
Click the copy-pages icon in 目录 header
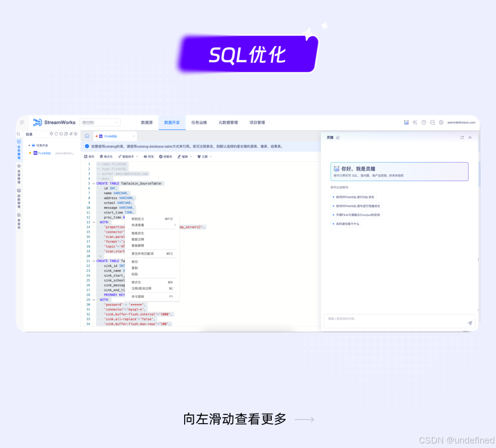pos(66,134)
